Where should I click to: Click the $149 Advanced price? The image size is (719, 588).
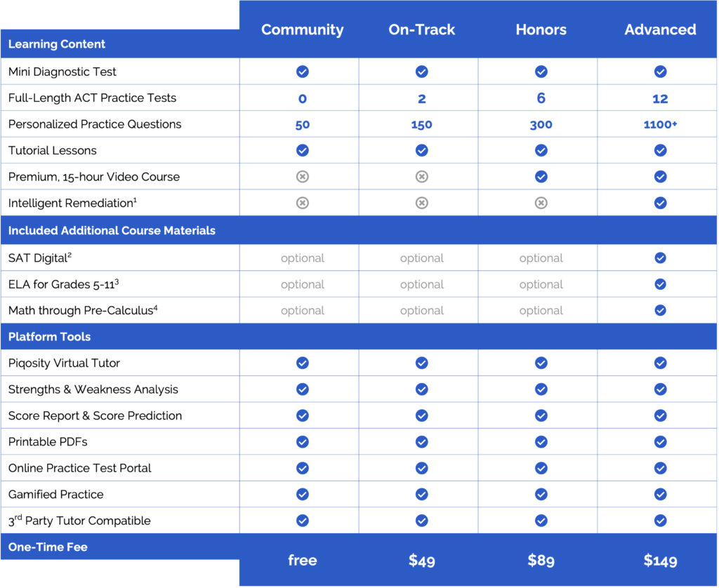(660, 560)
